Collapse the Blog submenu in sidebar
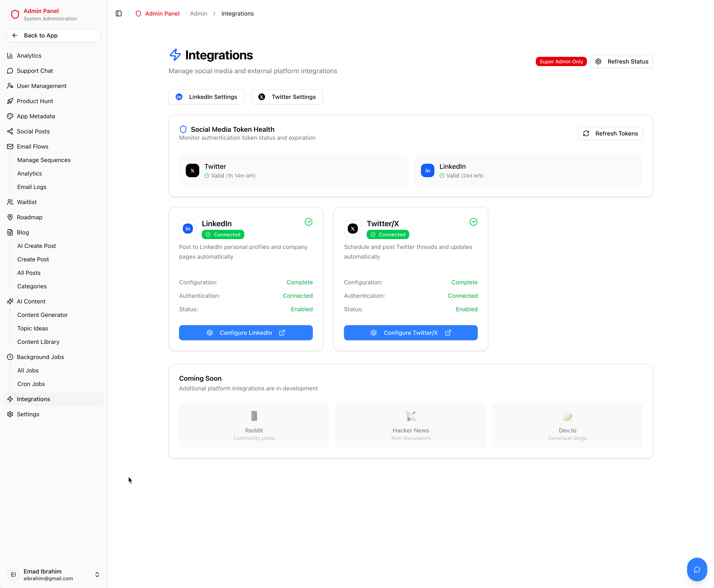Image resolution: width=714 pixels, height=588 pixels. (x=23, y=232)
